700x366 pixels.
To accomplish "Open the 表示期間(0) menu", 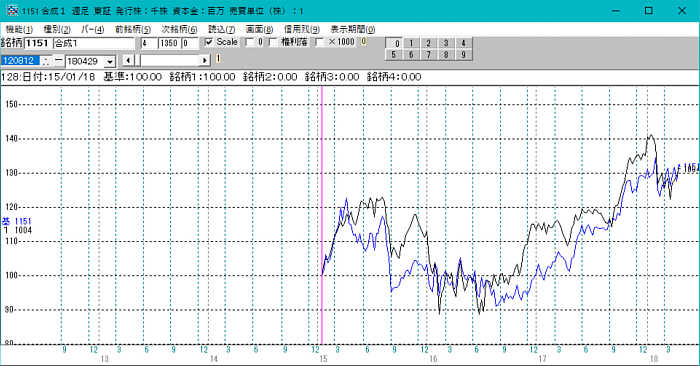I will (x=353, y=29).
